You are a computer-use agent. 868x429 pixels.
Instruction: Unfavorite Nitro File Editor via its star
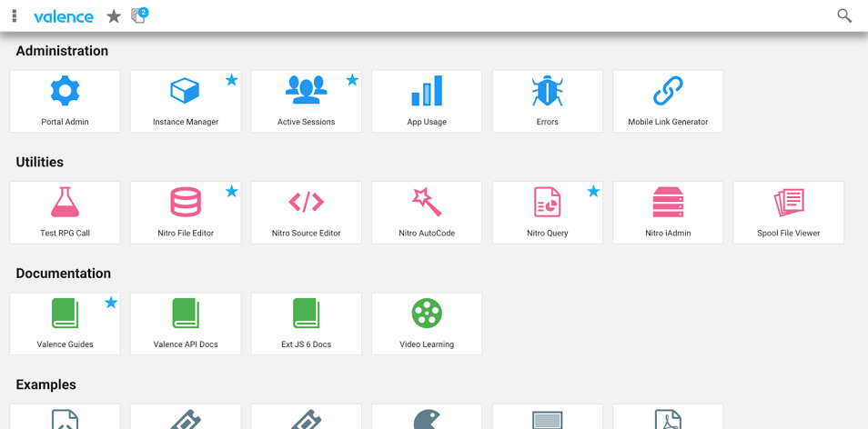231,191
